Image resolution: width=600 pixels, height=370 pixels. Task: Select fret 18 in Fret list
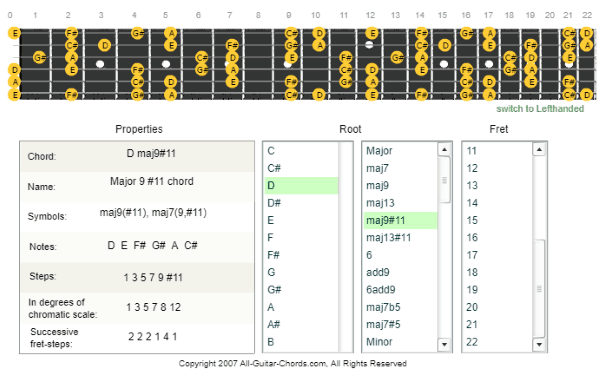[498, 272]
